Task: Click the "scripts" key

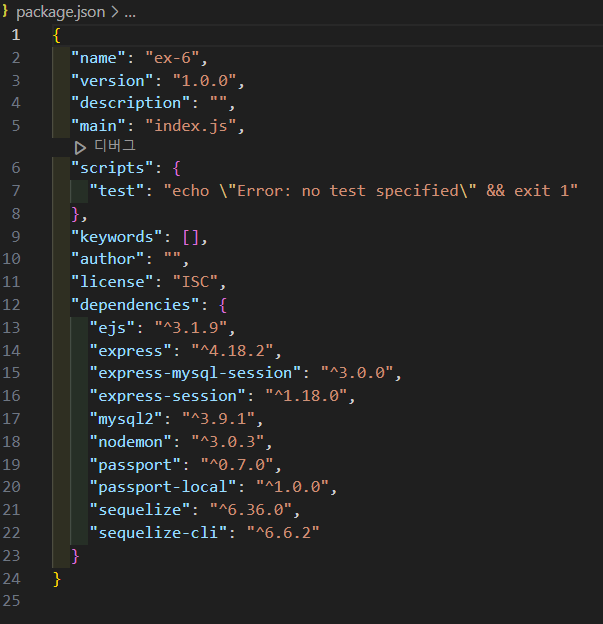Action: point(112,168)
